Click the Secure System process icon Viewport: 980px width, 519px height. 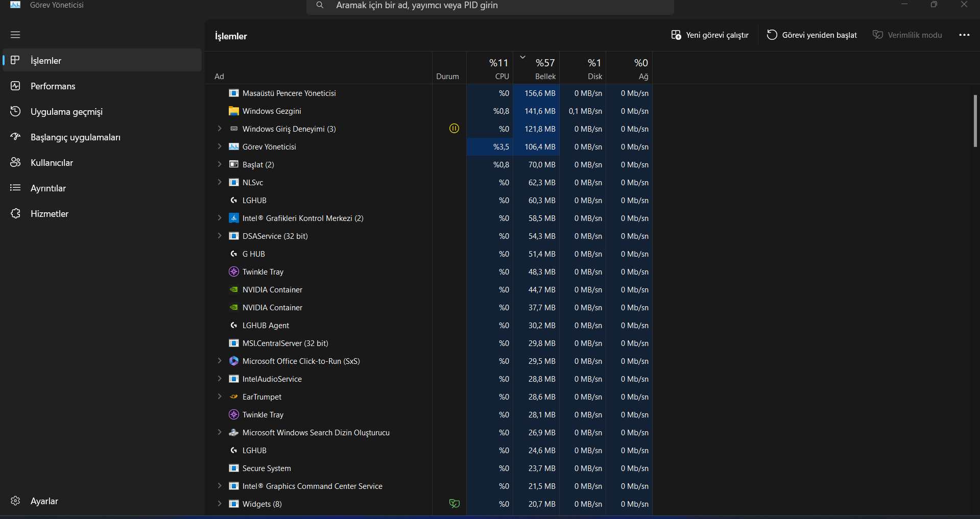click(234, 468)
